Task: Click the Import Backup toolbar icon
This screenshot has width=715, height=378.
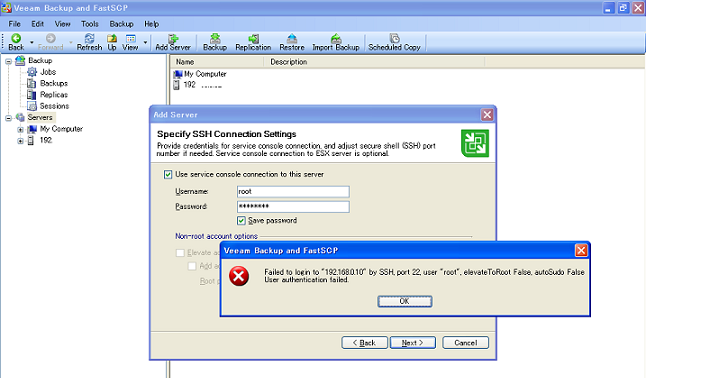Action: pyautogui.click(x=336, y=42)
